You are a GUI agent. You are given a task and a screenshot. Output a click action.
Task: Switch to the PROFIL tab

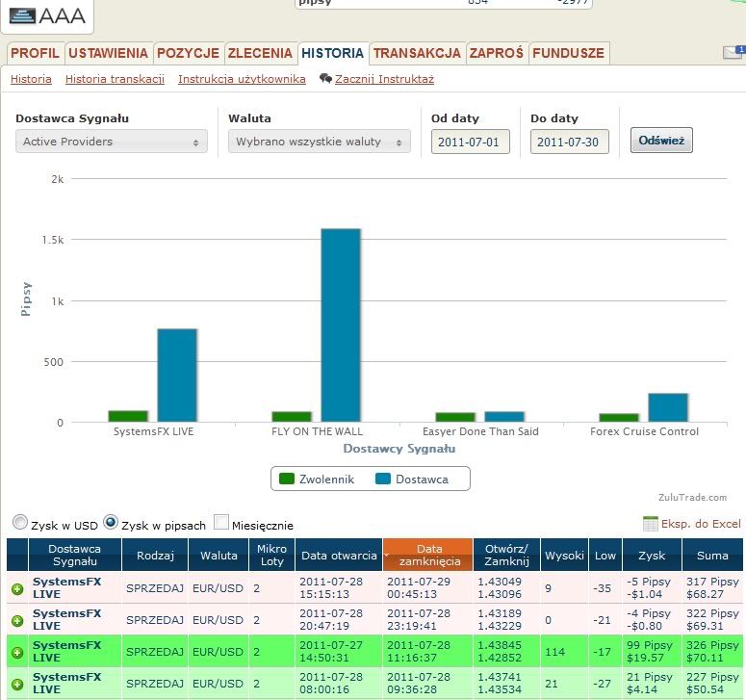point(36,53)
